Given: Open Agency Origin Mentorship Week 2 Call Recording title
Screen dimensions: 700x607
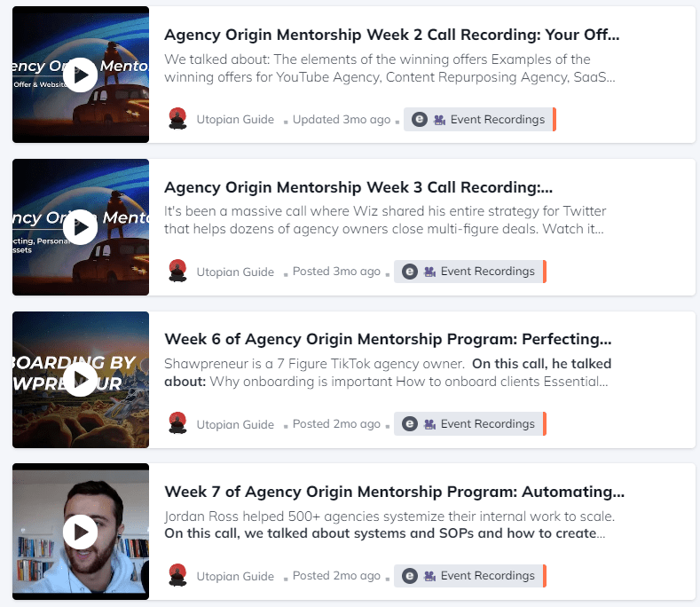Looking at the screenshot, I should (x=392, y=35).
